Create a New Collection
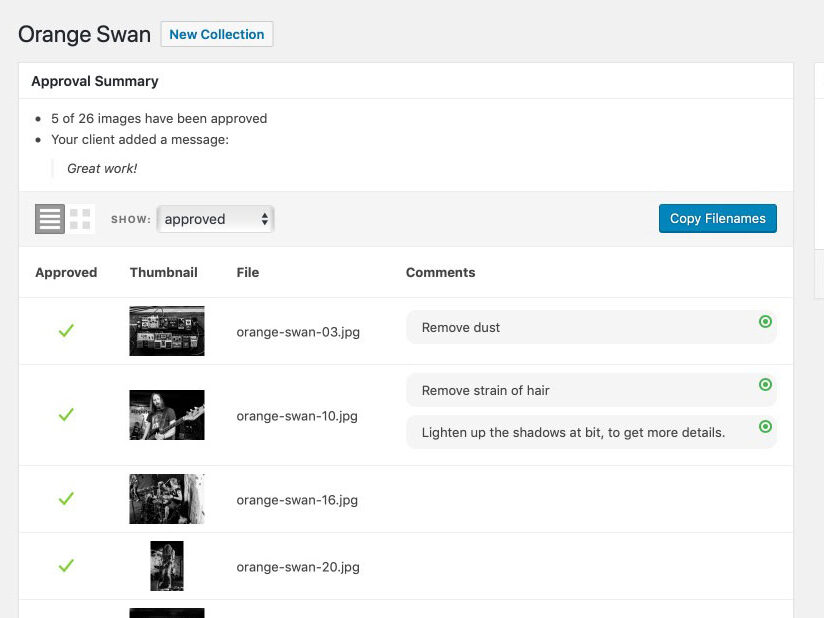 point(217,33)
